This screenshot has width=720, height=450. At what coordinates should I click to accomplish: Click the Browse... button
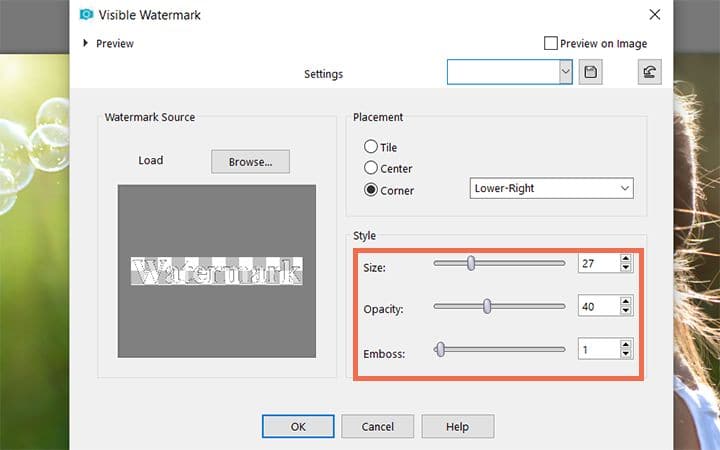pos(250,162)
